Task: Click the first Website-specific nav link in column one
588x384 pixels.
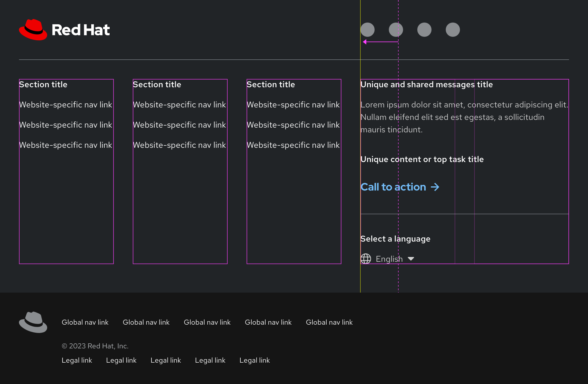Action: pyautogui.click(x=65, y=105)
